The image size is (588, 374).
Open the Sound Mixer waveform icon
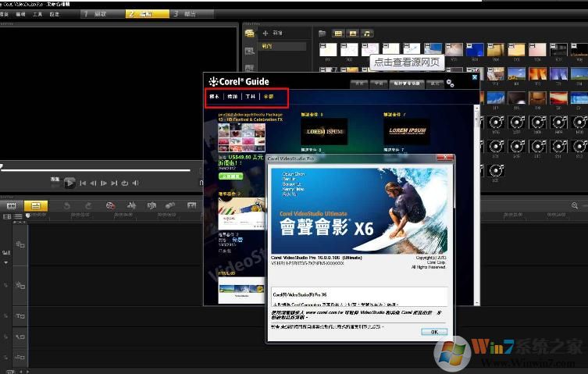[x=131, y=205]
